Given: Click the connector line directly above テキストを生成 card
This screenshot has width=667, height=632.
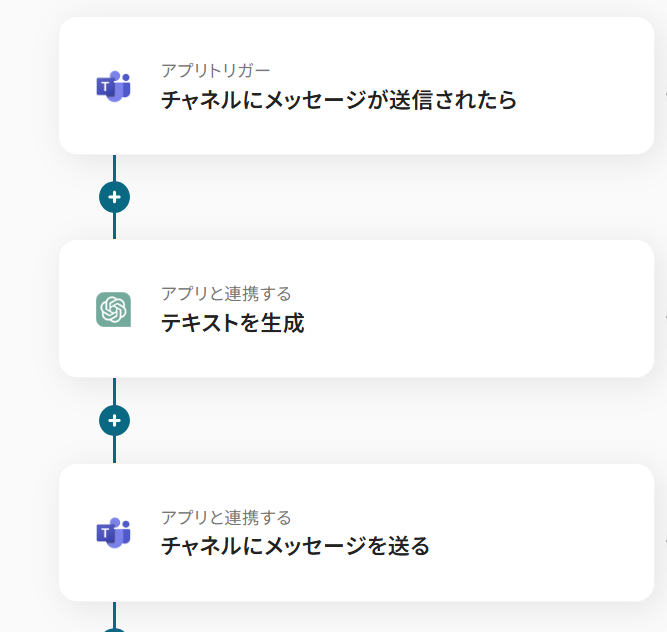Looking at the screenshot, I should click(x=114, y=227).
